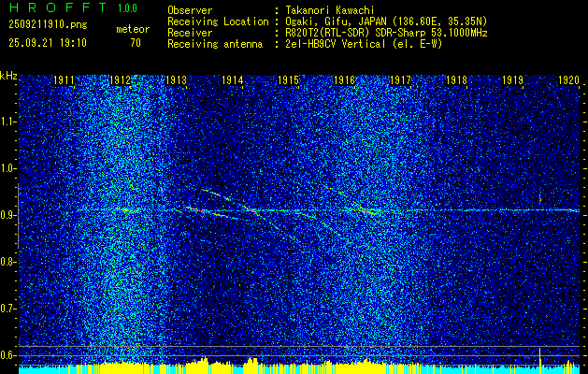Click the R820T2(RTL-SDR) receiver description
Image resolution: width=588 pixels, height=374 pixels.
pos(386,33)
